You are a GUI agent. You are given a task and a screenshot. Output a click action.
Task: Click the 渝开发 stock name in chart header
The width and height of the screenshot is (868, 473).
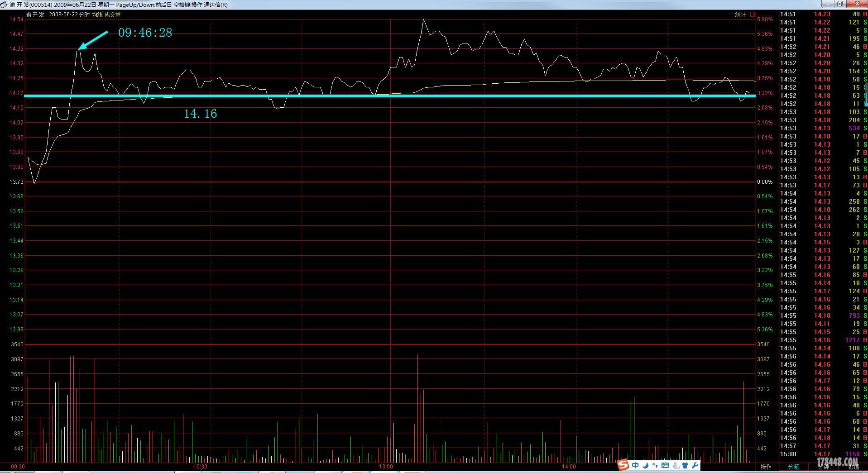point(35,14)
